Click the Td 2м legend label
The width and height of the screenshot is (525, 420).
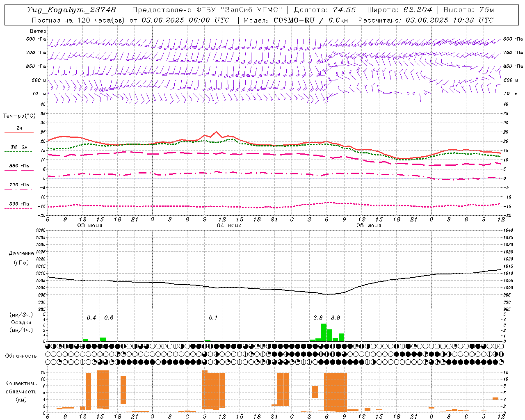click(x=19, y=147)
